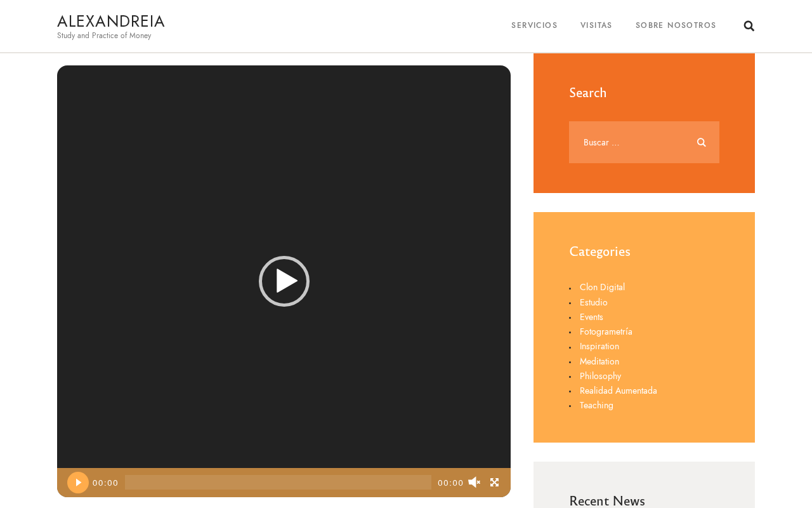812x508 pixels.
Task: Open the Sobre Nosotros menu item
Action: point(676,25)
